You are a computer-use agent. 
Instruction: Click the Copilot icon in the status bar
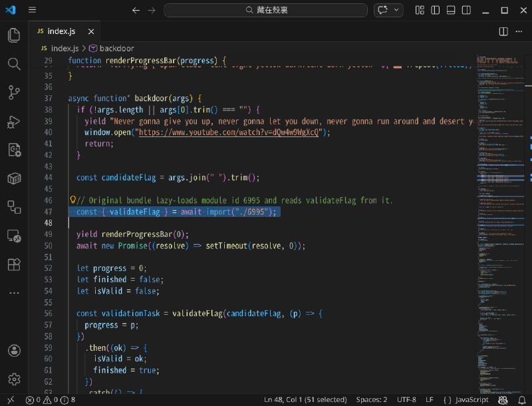tap(503, 399)
